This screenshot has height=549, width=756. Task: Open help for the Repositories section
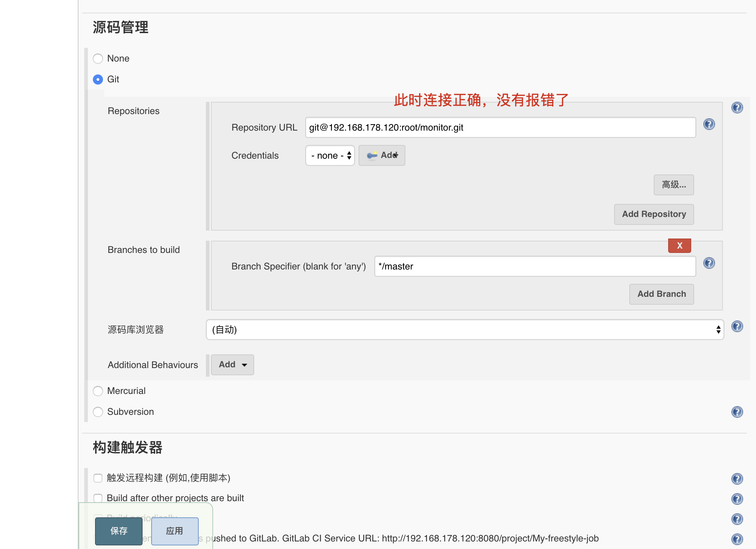coord(737,108)
